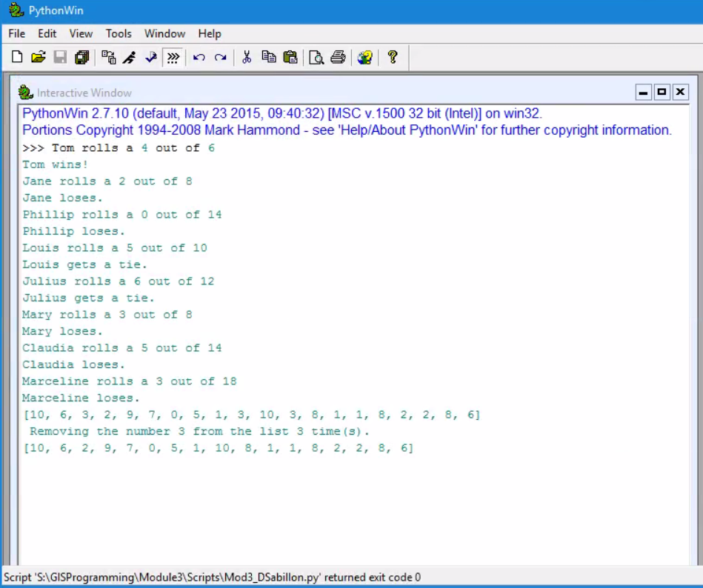Click the Cut scissors icon
Image resolution: width=703 pixels, height=588 pixels.
(247, 57)
